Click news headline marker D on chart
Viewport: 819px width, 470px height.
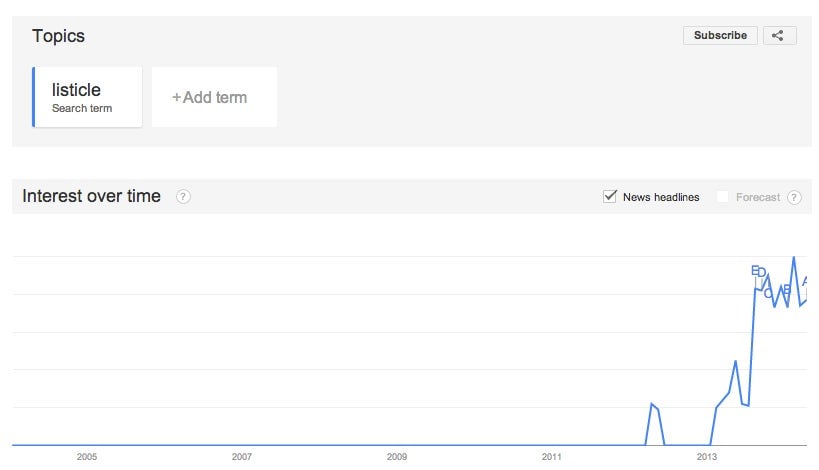point(762,272)
